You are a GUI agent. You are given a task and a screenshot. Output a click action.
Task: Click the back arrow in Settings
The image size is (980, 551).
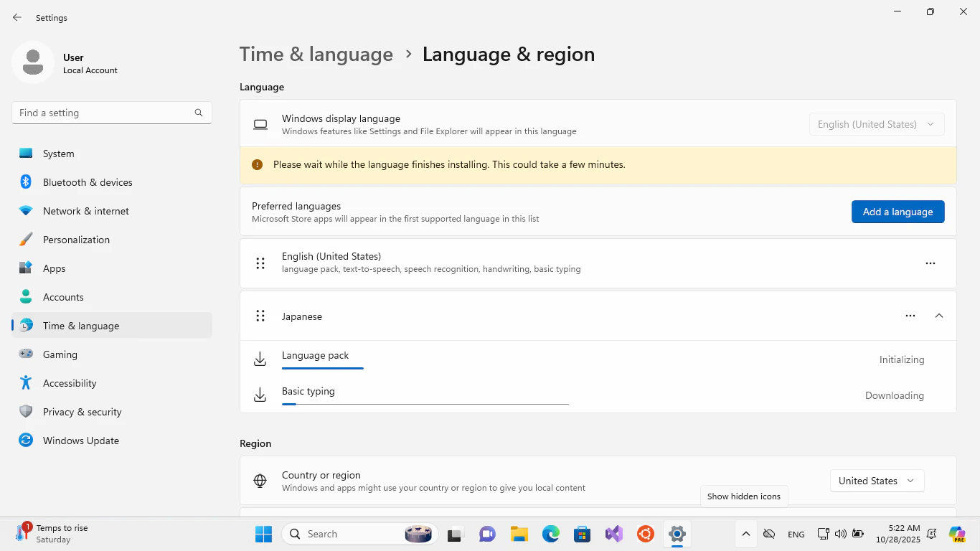(17, 17)
